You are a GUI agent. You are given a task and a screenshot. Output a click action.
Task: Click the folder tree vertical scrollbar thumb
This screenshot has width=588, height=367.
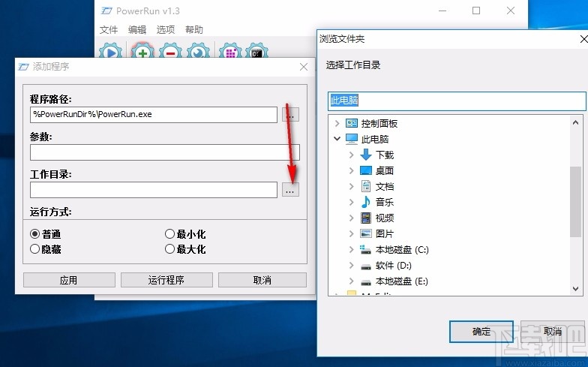pyautogui.click(x=576, y=201)
